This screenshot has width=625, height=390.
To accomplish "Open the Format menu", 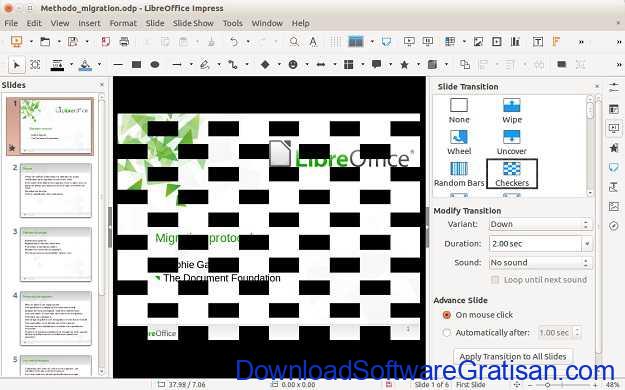I will [123, 24].
